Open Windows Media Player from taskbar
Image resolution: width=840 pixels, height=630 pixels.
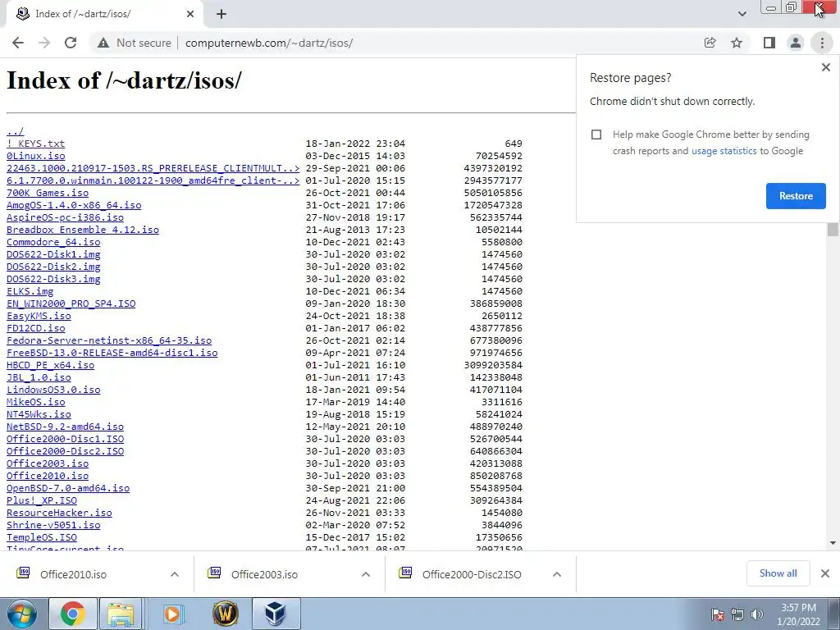(x=172, y=614)
